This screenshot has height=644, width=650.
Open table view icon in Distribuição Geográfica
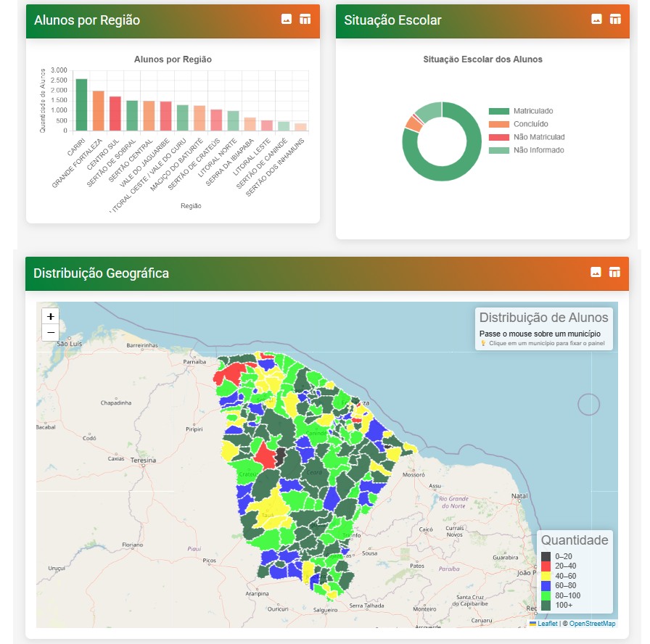(x=614, y=273)
